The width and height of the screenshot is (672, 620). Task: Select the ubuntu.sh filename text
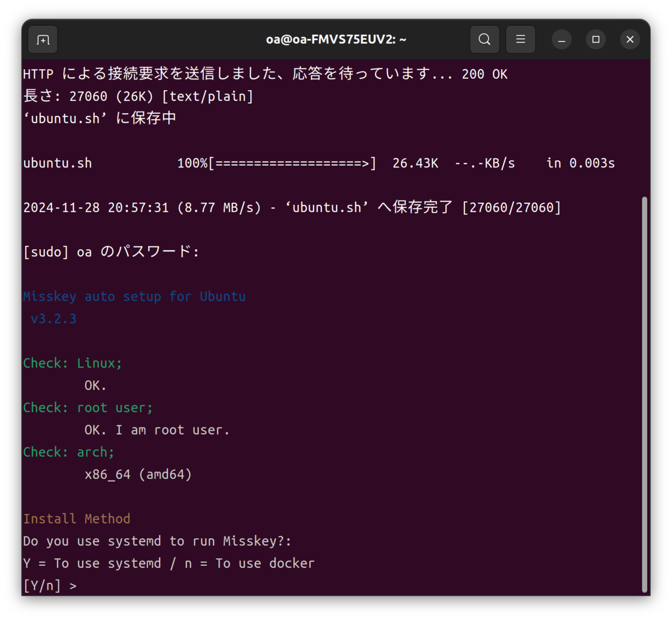click(58, 163)
